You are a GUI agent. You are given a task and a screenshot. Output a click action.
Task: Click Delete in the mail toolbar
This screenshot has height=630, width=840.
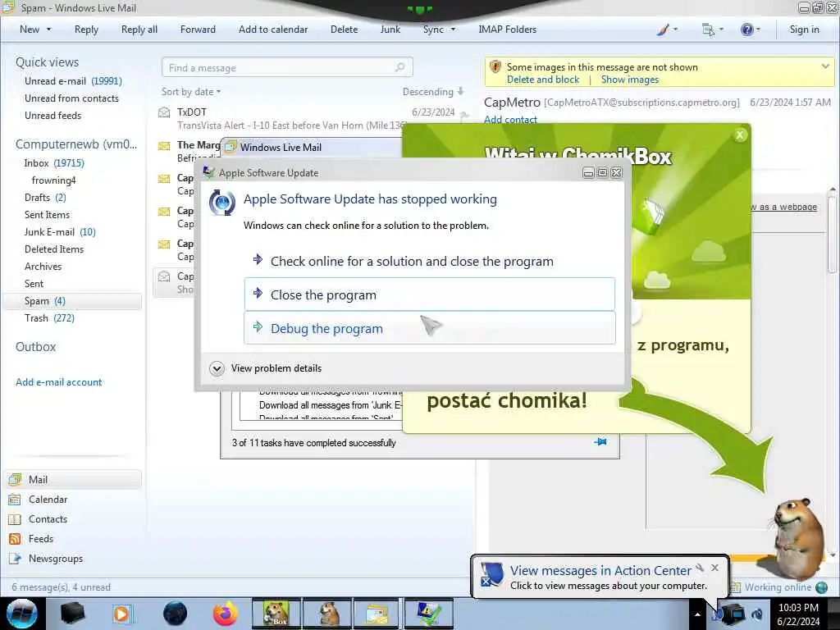(x=344, y=30)
